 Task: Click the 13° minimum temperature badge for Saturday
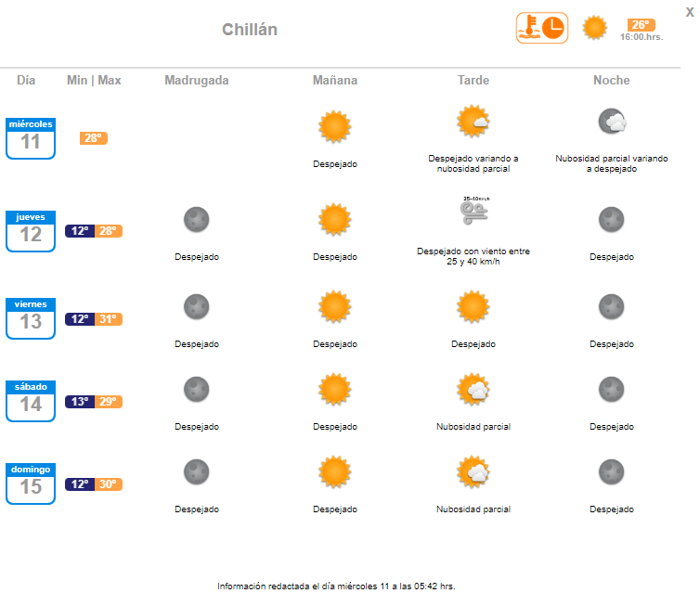point(80,402)
